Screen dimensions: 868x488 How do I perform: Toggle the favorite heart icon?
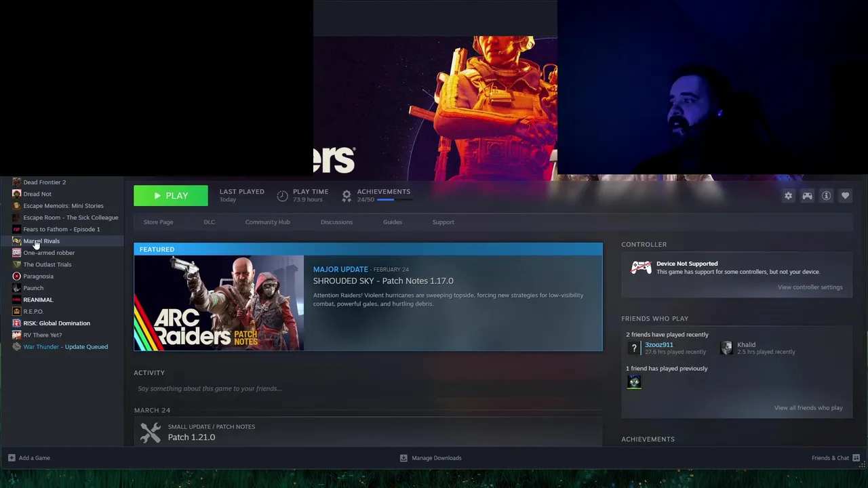click(845, 196)
